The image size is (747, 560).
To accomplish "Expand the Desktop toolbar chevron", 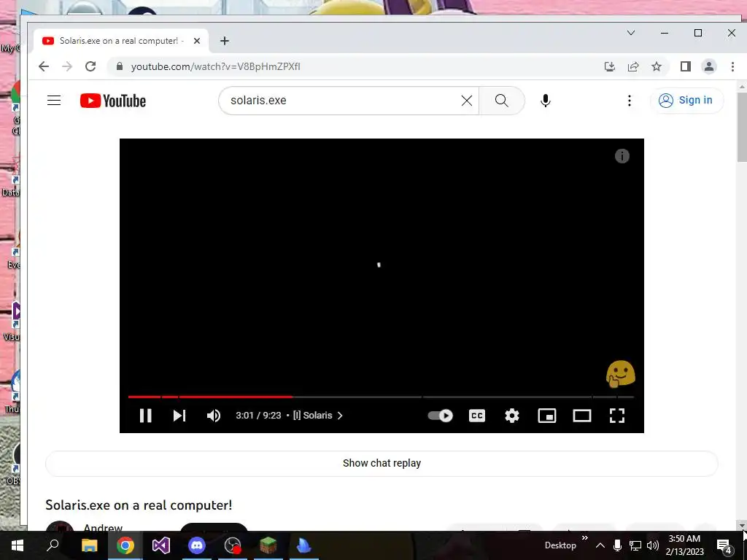I will pos(584,538).
